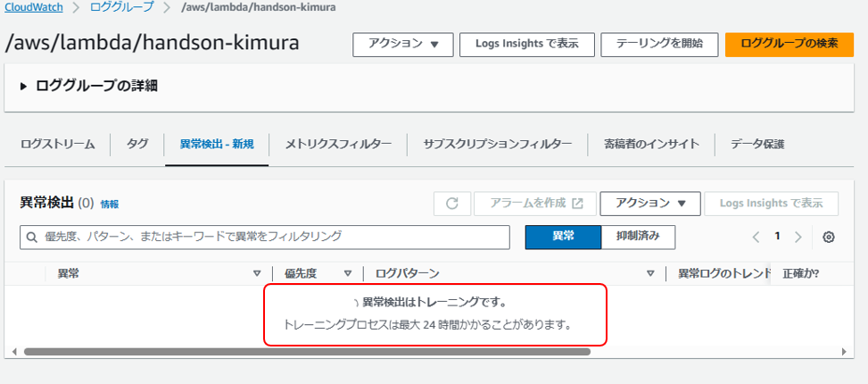The height and width of the screenshot is (384, 868).
Task: Click the scroll-right arrow on the horizontal scrollbar
Action: click(844, 351)
